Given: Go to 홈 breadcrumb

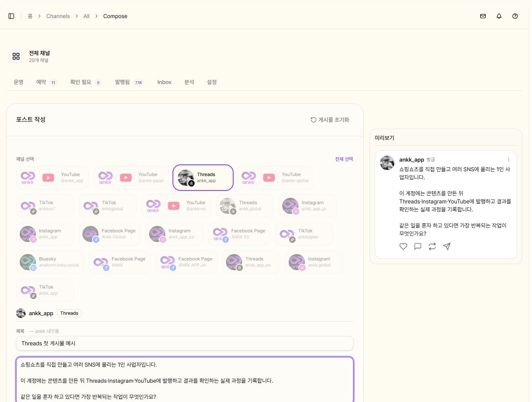Looking at the screenshot, I should point(30,16).
